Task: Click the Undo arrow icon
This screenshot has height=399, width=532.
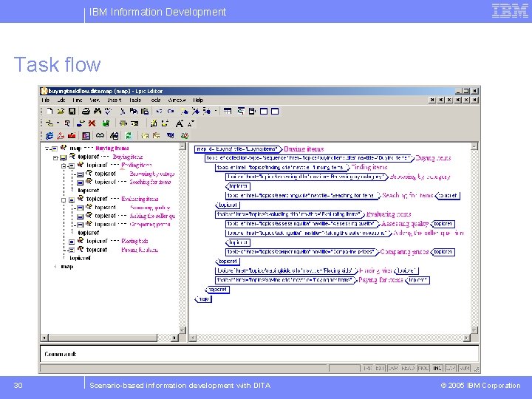Action: pos(159,111)
